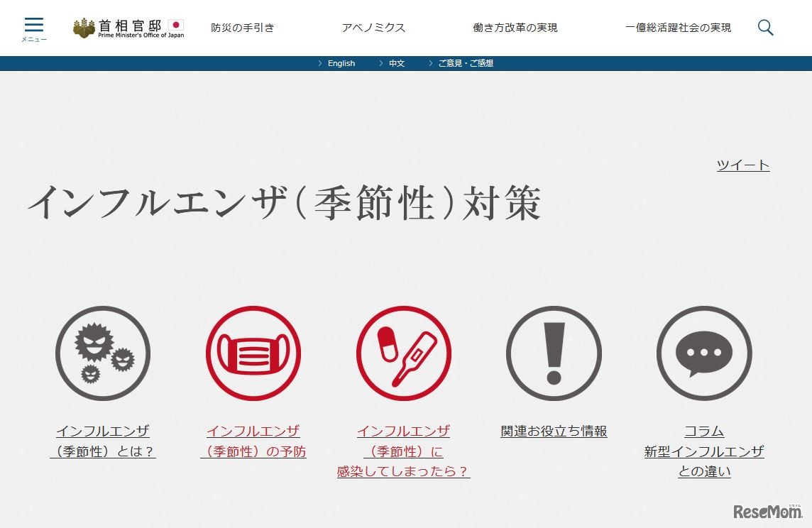812x528 pixels.
Task: Open インフルエンザ（季節性）の予防 link
Action: tap(253, 441)
